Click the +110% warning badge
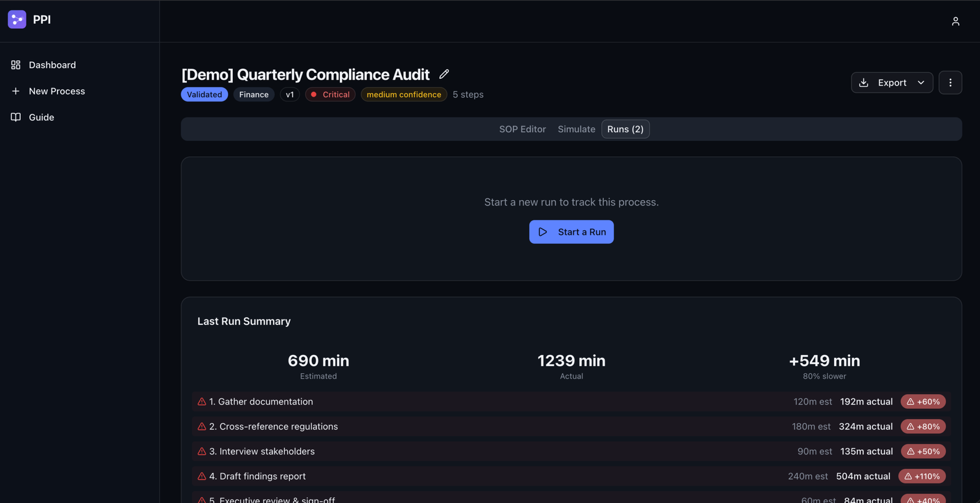The height and width of the screenshot is (503, 980). point(922,476)
